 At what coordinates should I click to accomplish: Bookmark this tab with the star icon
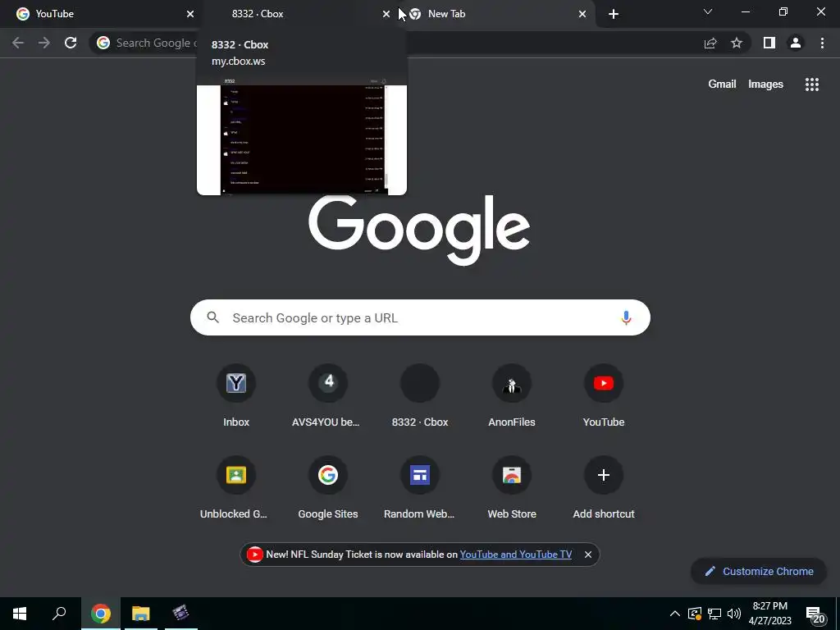point(737,43)
